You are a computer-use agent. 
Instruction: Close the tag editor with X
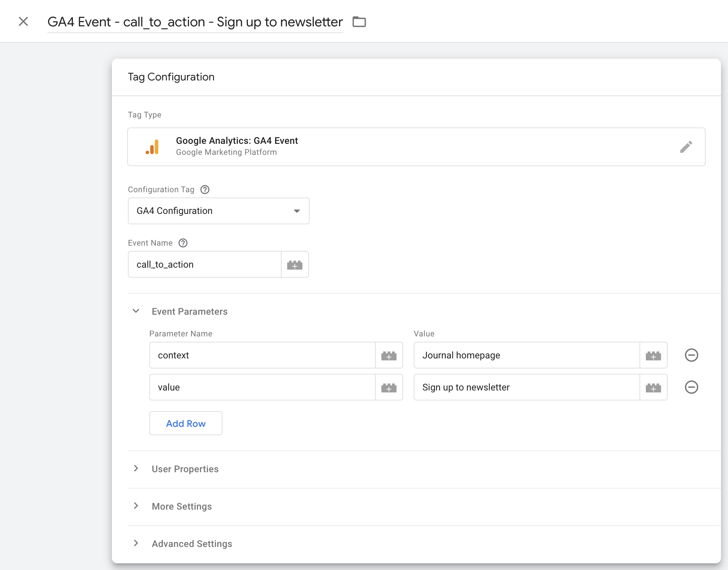coord(23,22)
